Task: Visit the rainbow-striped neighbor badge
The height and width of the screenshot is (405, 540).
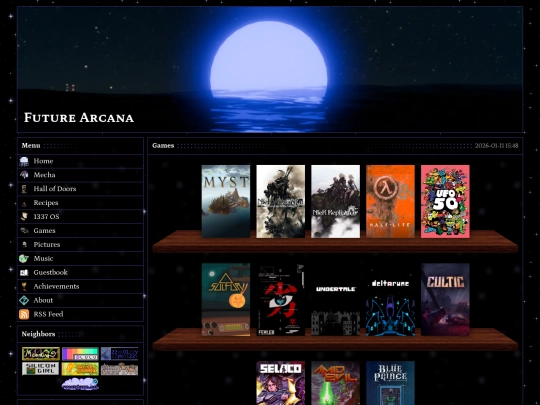Action: coord(80,354)
